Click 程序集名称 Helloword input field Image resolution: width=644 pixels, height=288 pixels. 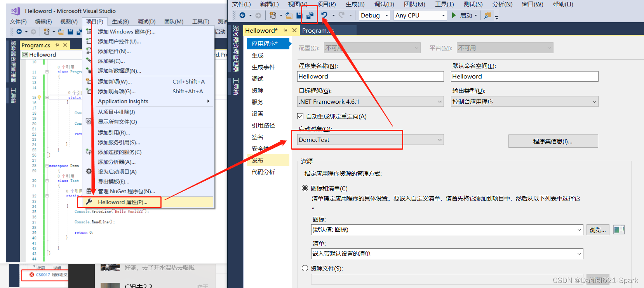370,76
